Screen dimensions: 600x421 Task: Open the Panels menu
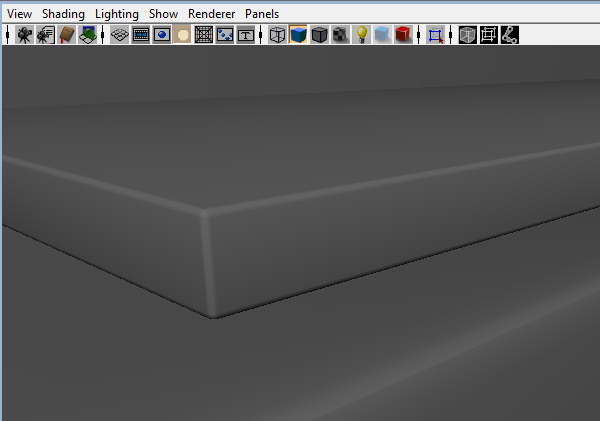(262, 14)
